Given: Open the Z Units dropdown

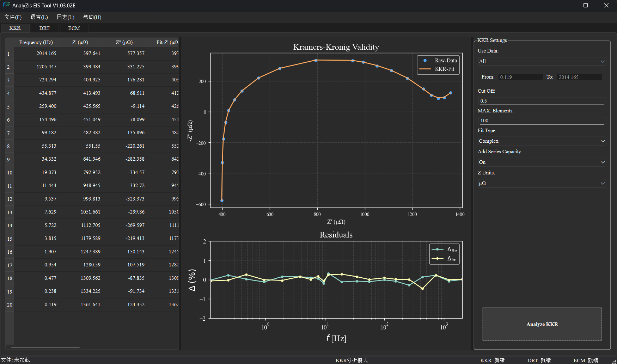Looking at the screenshot, I should coord(542,183).
